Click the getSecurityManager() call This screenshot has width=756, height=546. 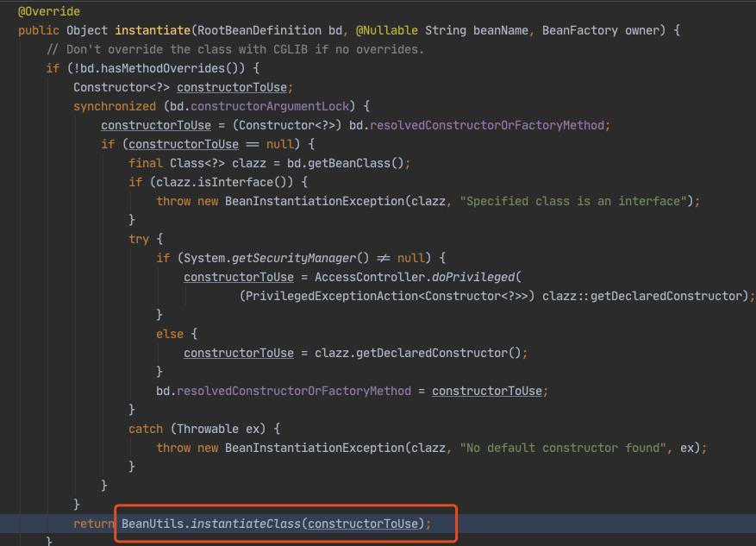(301, 258)
